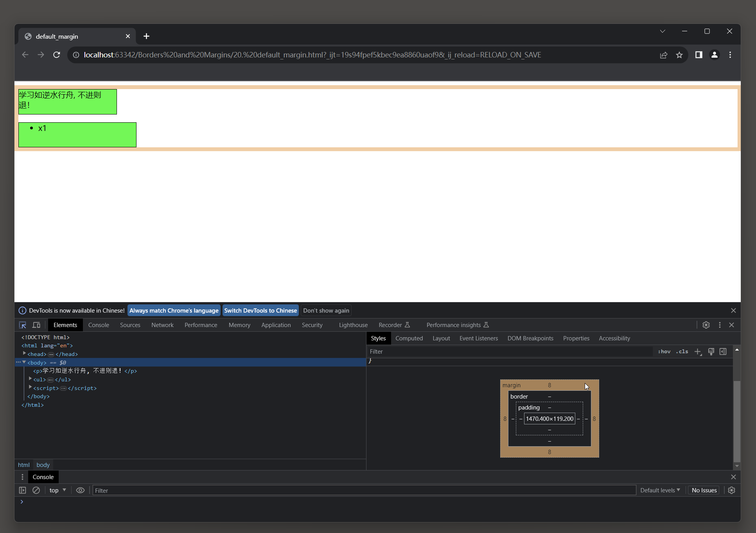
Task: Open the Network panel
Action: click(x=162, y=325)
